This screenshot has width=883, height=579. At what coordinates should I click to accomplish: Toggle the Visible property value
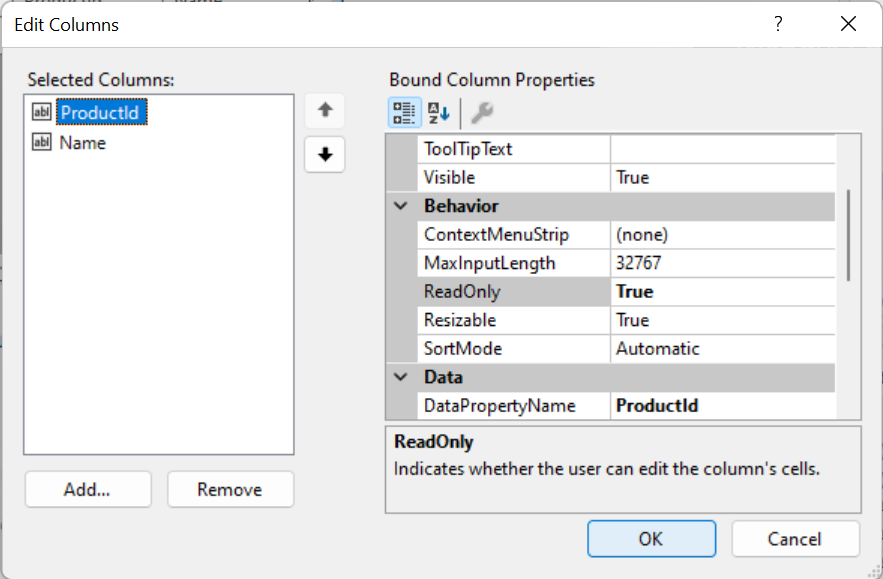(x=700, y=177)
